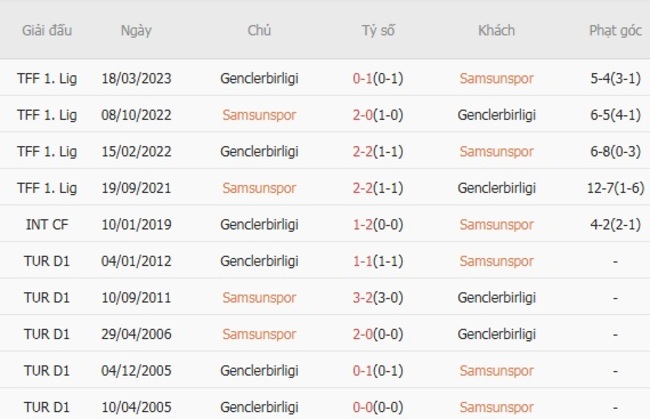Click the Giải đấu column header
650x419 pixels.
coord(47,30)
